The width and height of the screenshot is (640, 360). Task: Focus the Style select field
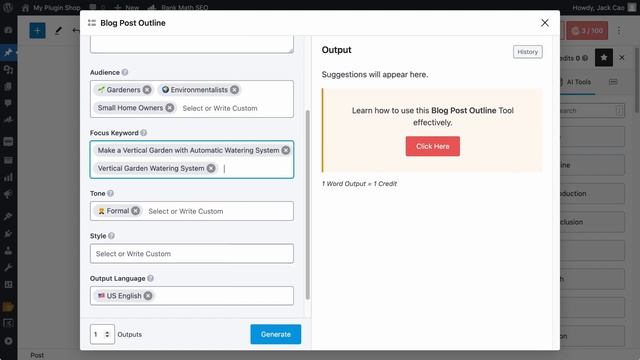(191, 253)
